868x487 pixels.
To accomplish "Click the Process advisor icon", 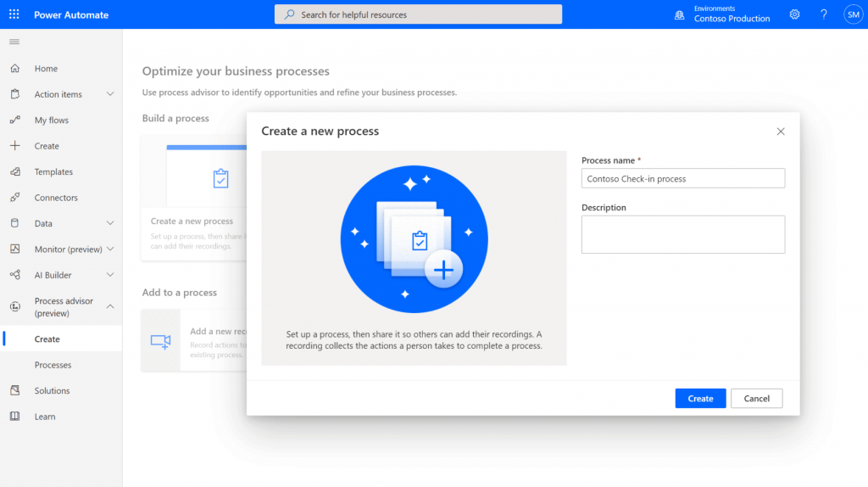I will (x=15, y=306).
